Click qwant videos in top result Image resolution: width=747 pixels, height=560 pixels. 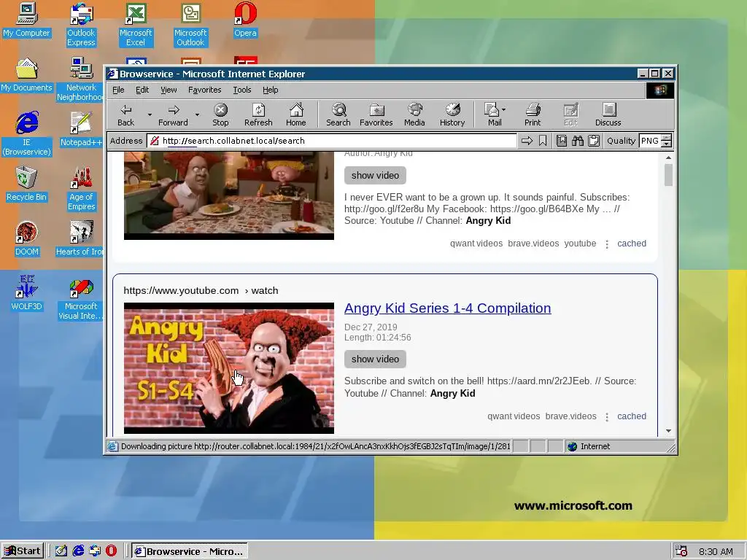click(x=476, y=244)
